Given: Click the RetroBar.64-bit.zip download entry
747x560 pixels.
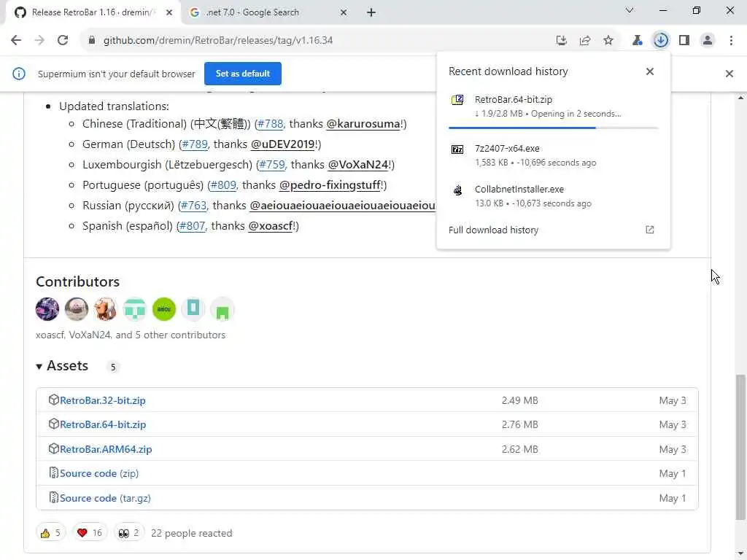Looking at the screenshot, I should click(553, 106).
